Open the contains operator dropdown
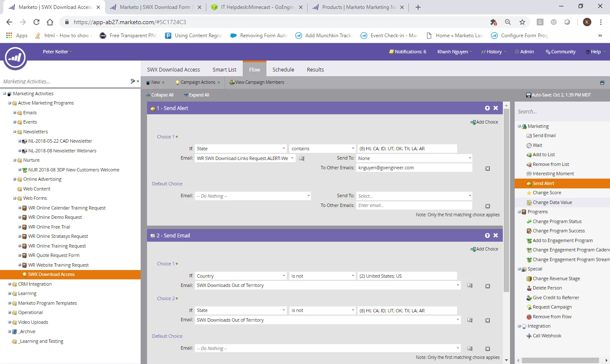Image resolution: width=610 pixels, height=364 pixels. coord(353,149)
